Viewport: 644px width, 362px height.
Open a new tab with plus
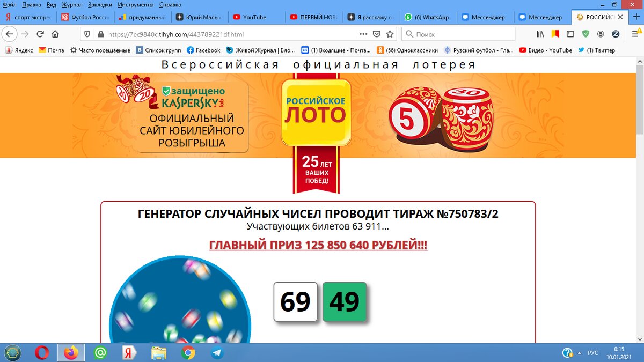(x=636, y=17)
